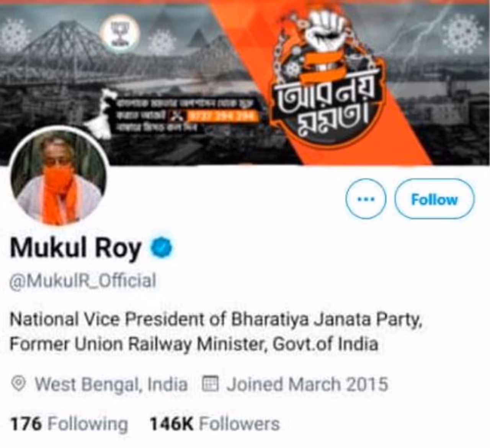
Task: Click the Mukul Roy display name
Action: [x=76, y=248]
